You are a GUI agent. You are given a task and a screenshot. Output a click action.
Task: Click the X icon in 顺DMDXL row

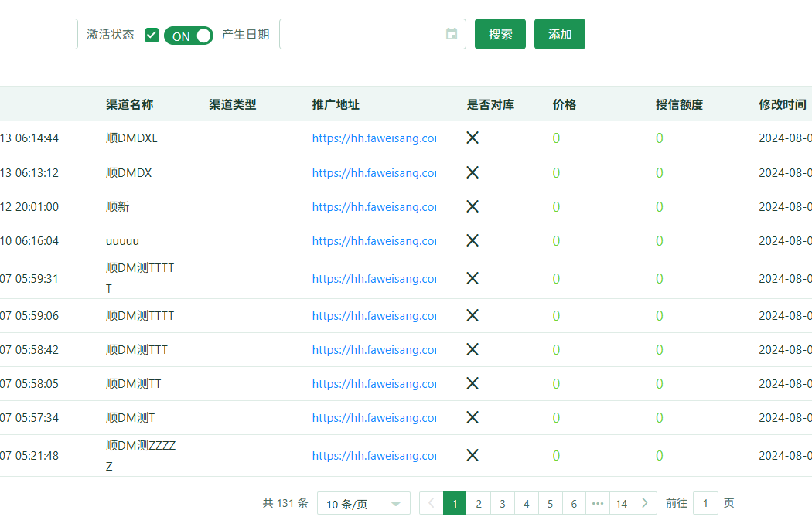click(x=473, y=138)
